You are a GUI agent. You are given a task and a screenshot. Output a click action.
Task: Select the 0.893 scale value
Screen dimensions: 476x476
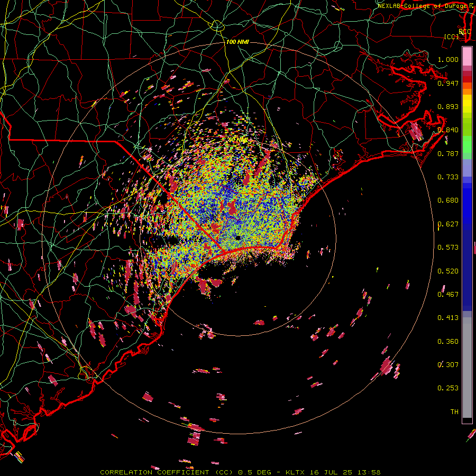(x=448, y=106)
